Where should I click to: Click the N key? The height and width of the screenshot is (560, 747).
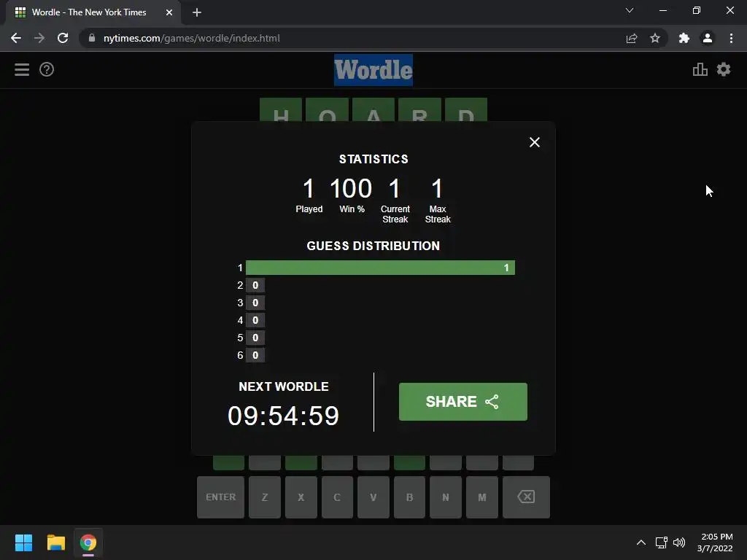446,497
